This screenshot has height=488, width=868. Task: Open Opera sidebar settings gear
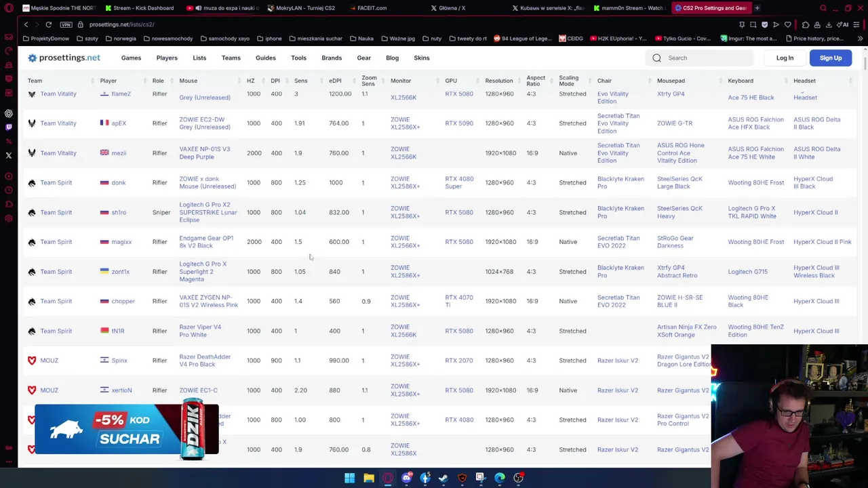pos(9,218)
